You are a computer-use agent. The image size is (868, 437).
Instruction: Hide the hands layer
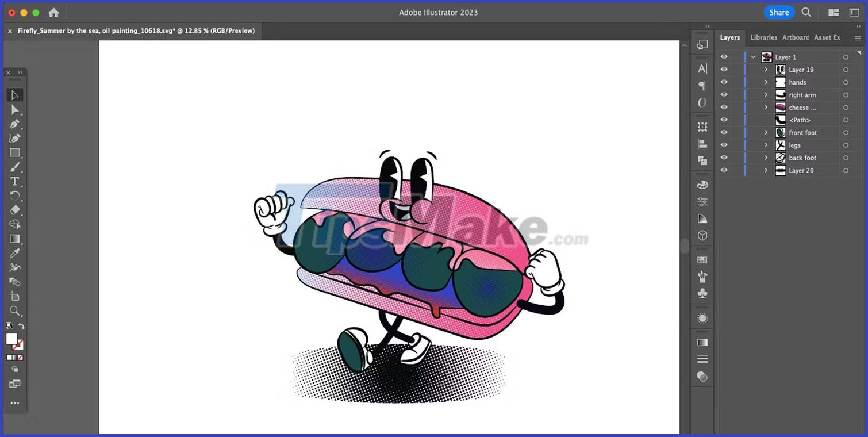tap(724, 82)
